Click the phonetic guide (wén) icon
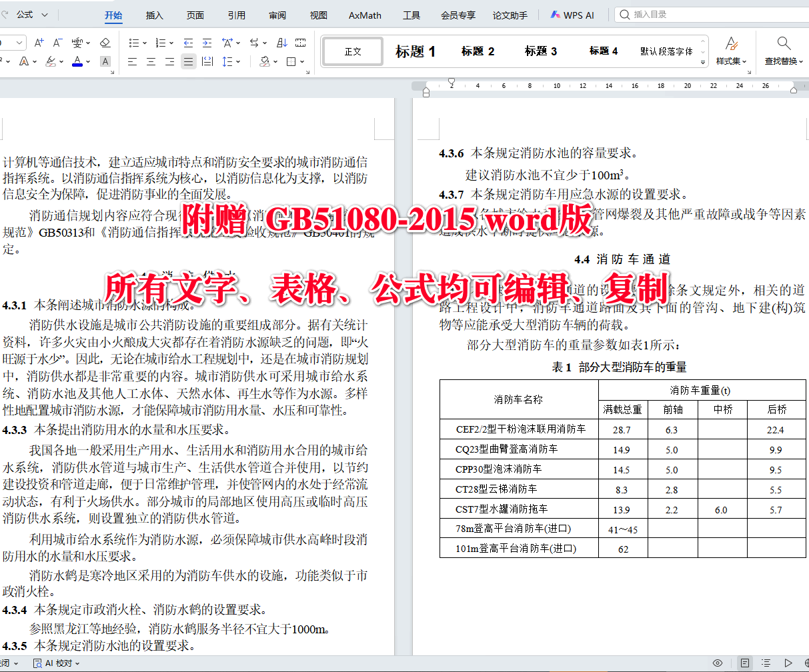Screen dimensions: 809x672 (x=77, y=43)
